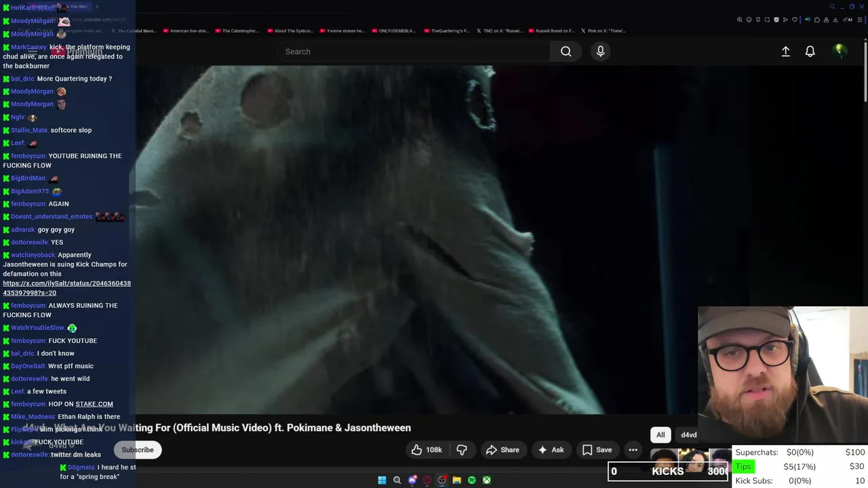
Task: Click the Tips goal green label
Action: click(744, 466)
